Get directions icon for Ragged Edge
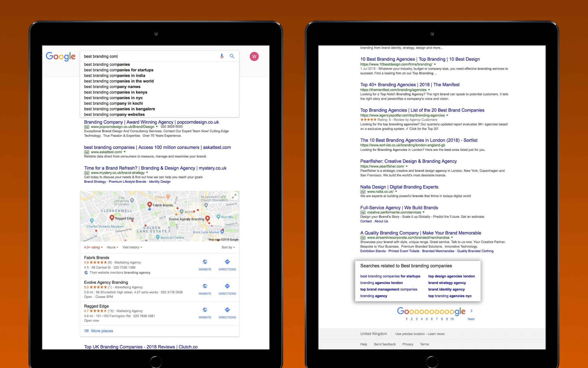 point(227,310)
